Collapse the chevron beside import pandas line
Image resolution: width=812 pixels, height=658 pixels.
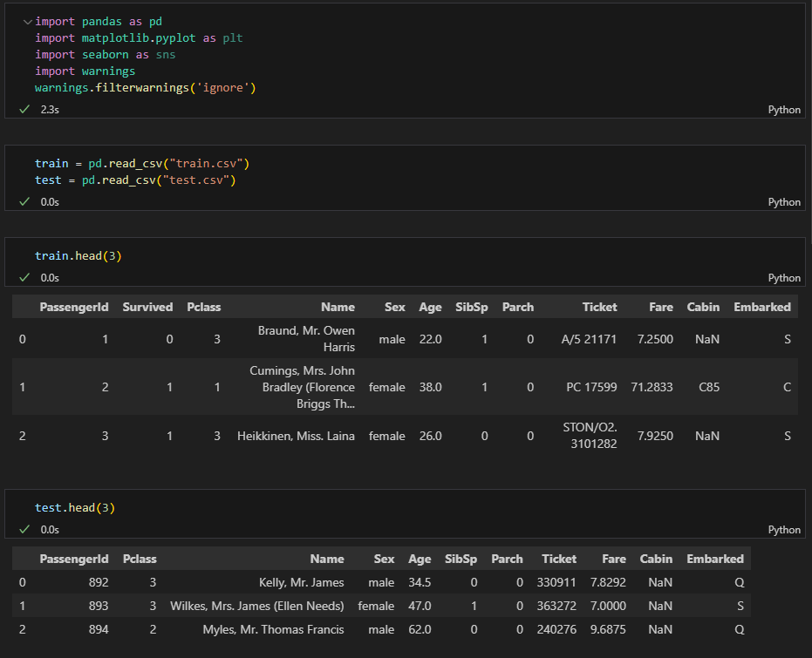pyautogui.click(x=28, y=22)
